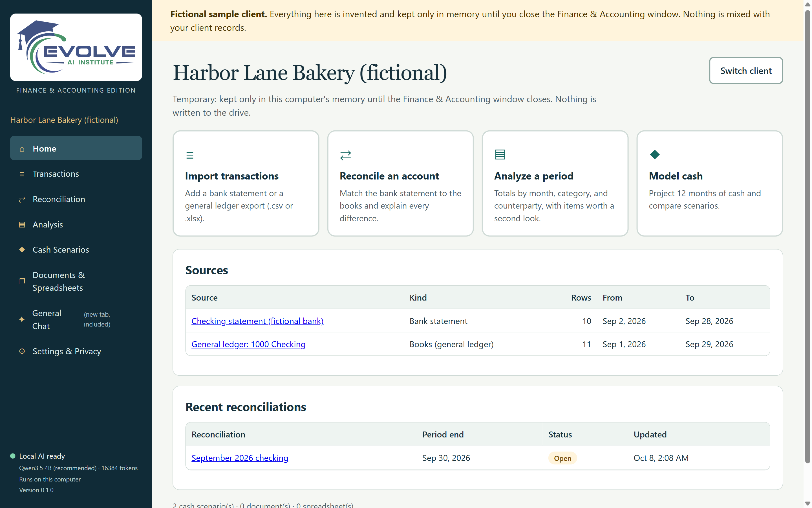
Task: Click the scrollbar up arrow
Action: (x=808, y=4)
